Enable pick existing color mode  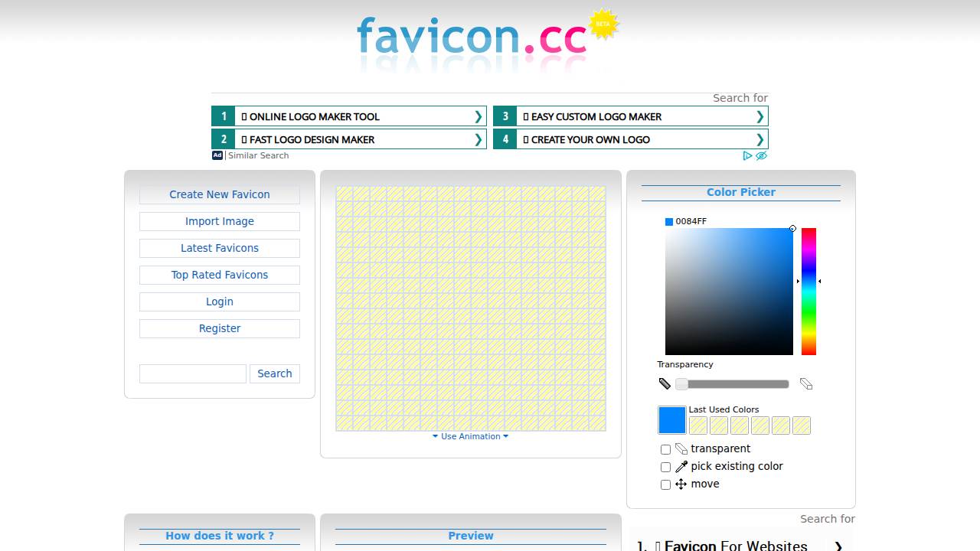click(665, 467)
